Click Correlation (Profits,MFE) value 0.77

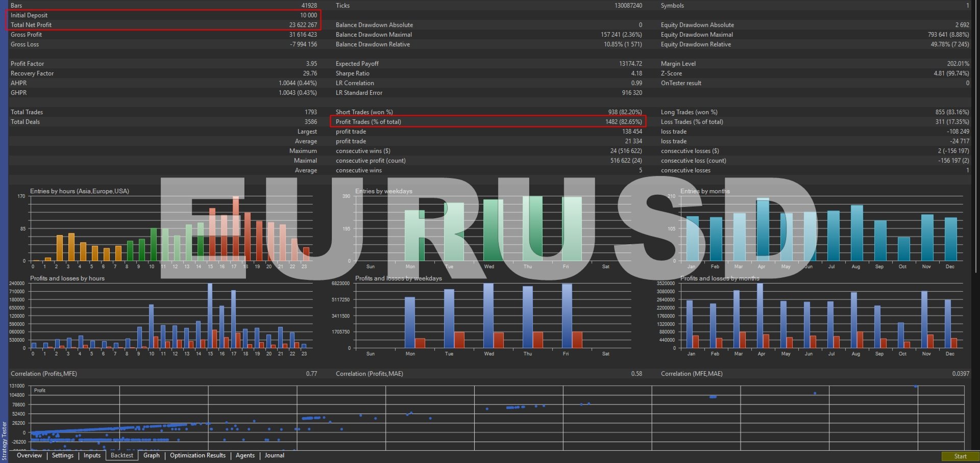point(311,374)
